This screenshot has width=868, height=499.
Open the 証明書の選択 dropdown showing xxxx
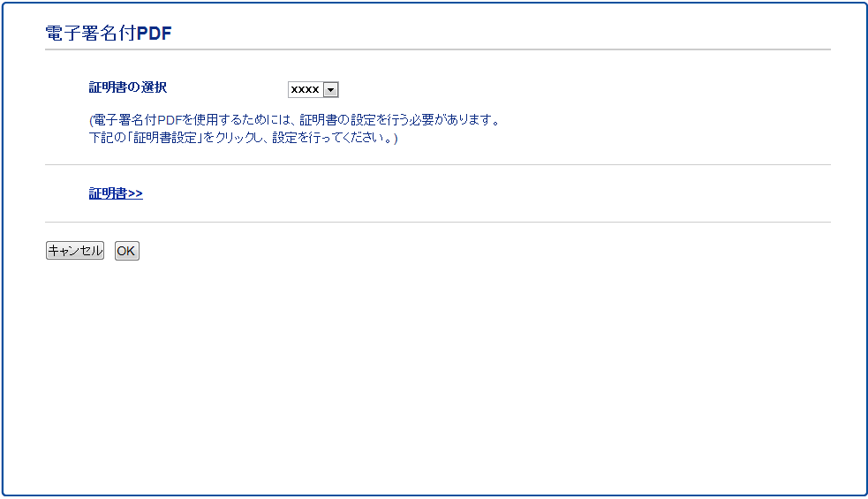point(313,90)
